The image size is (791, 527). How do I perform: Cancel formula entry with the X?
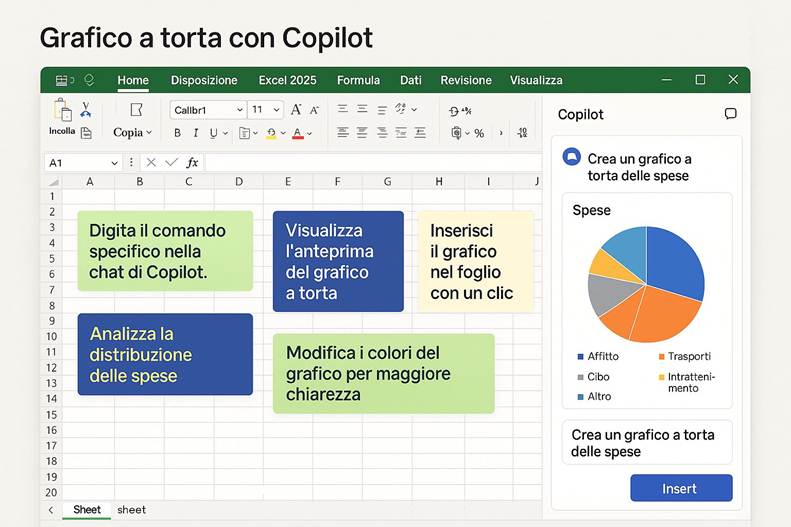(x=151, y=162)
